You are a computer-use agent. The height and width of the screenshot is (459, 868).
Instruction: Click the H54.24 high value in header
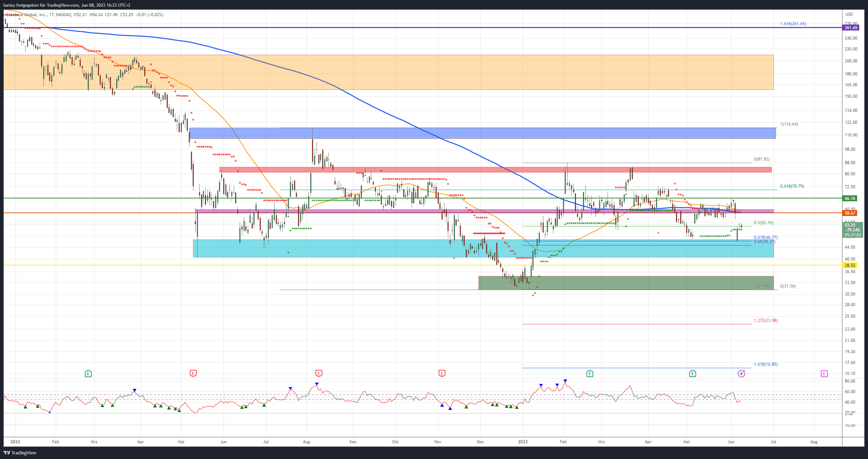point(96,15)
